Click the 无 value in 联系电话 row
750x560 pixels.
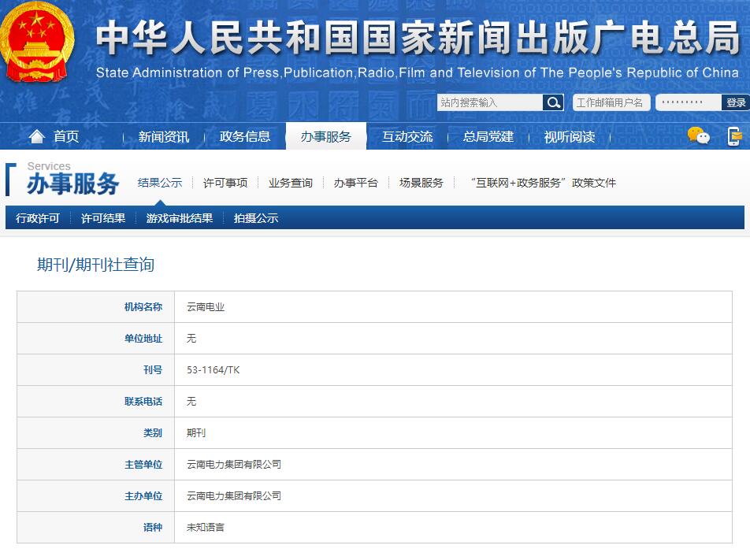[191, 401]
